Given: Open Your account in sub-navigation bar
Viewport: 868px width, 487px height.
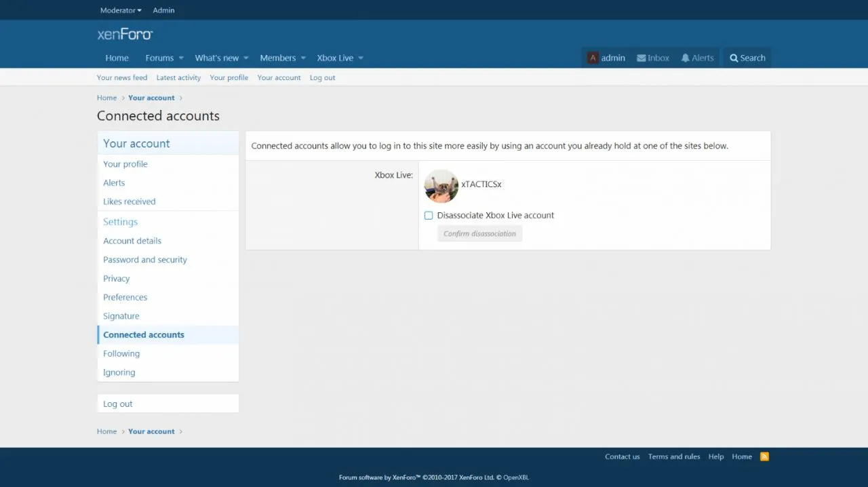Looking at the screenshot, I should tap(279, 78).
